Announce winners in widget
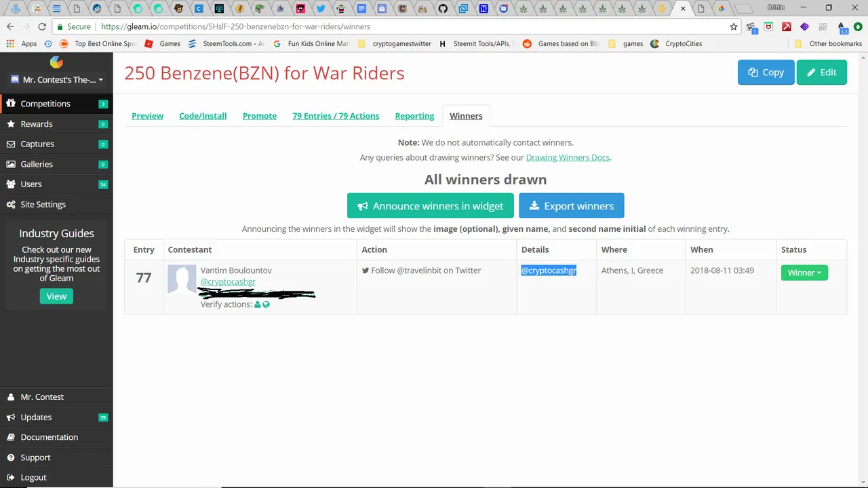The image size is (868, 488). pyautogui.click(x=431, y=206)
